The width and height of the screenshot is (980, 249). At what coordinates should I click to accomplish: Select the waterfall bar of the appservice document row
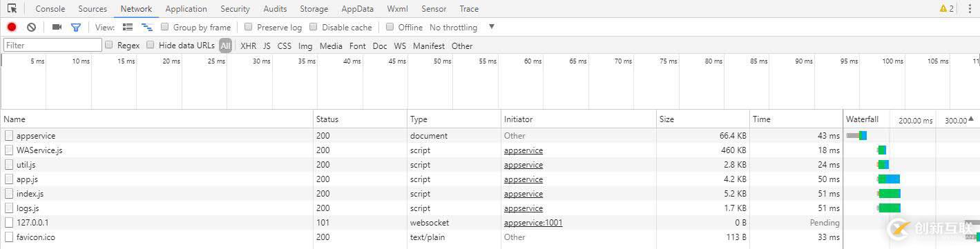(856, 136)
